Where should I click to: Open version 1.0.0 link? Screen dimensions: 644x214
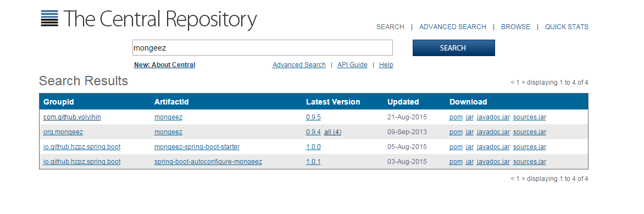(313, 147)
